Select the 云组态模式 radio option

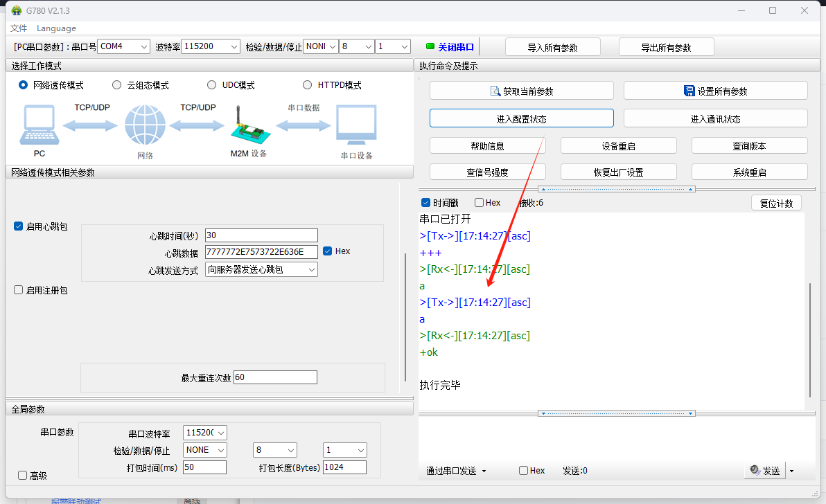[x=117, y=85]
